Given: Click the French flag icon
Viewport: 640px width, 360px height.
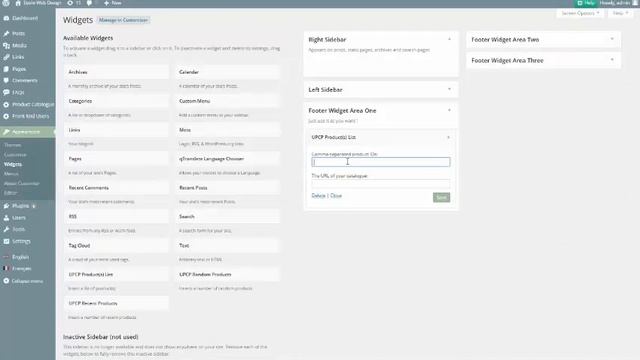Looking at the screenshot, I should (x=6, y=269).
